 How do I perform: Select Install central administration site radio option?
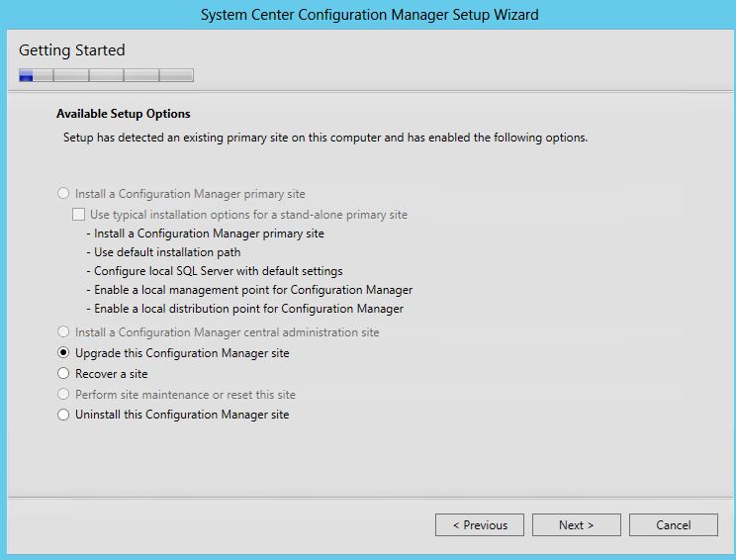(x=64, y=332)
